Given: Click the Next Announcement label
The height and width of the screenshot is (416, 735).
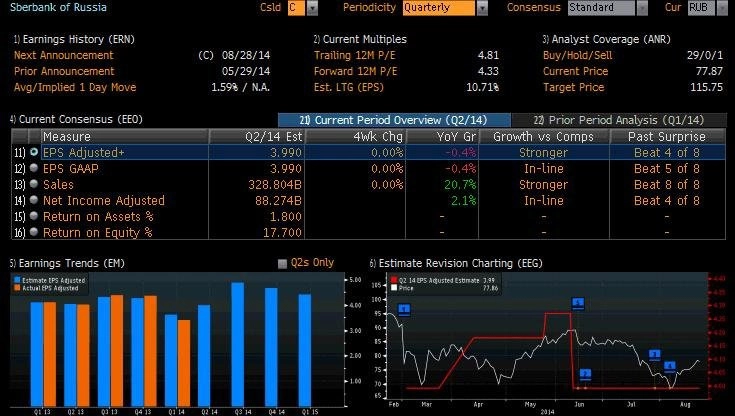Looking at the screenshot, I should point(64,55).
